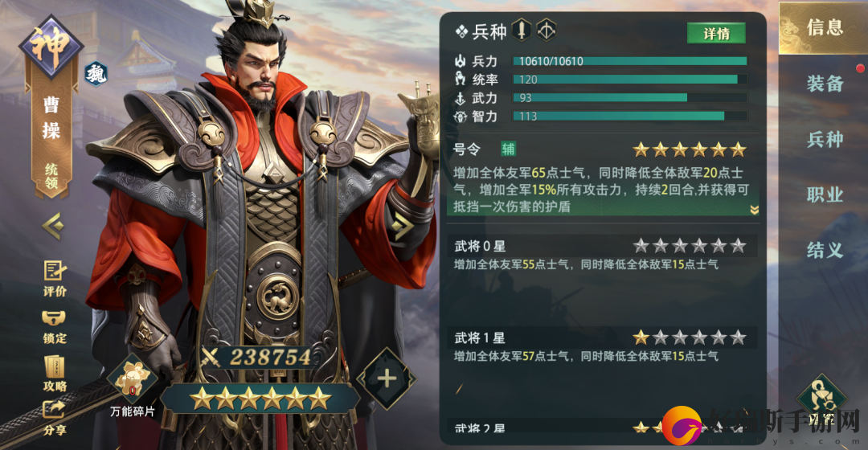
Task: Open the 攻略 strategy guide icon
Action: (x=55, y=374)
